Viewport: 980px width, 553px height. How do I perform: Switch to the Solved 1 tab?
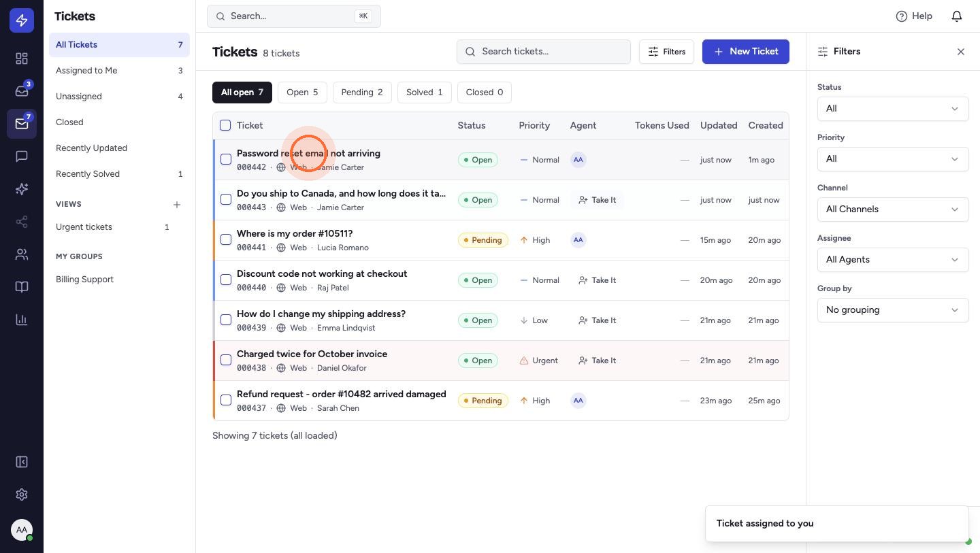coord(425,93)
